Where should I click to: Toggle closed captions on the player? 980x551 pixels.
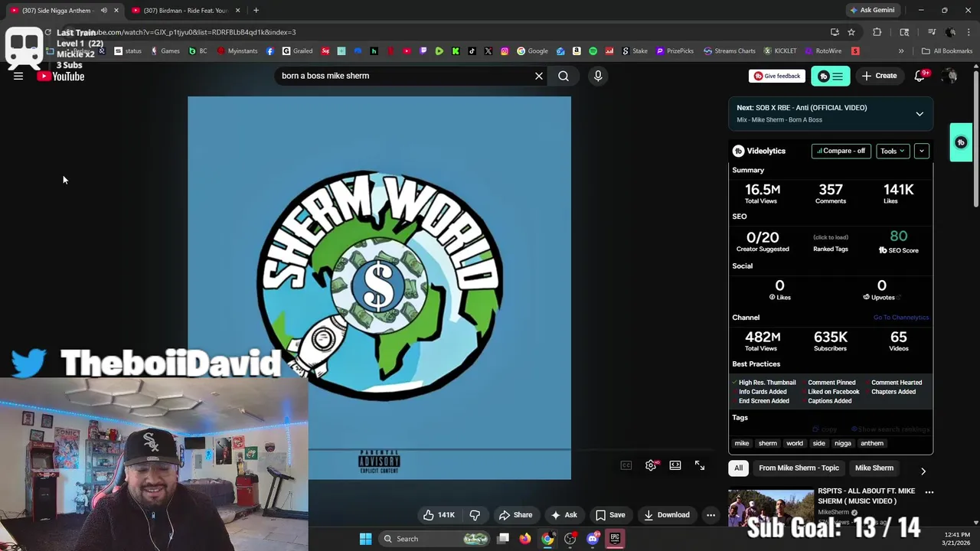pos(626,465)
